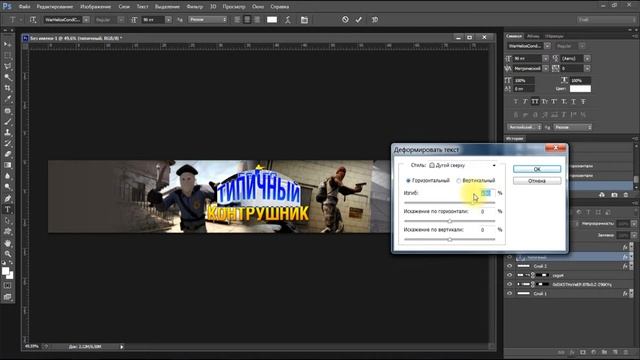The image size is (640, 360).
Task: Select the Eraser tool
Action: click(x=7, y=154)
